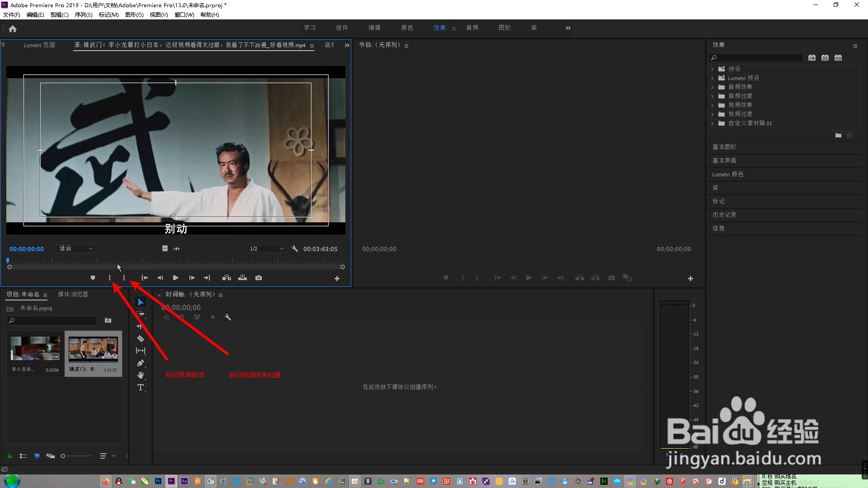Open source monitor wrench settings
868x488 pixels.
click(295, 249)
